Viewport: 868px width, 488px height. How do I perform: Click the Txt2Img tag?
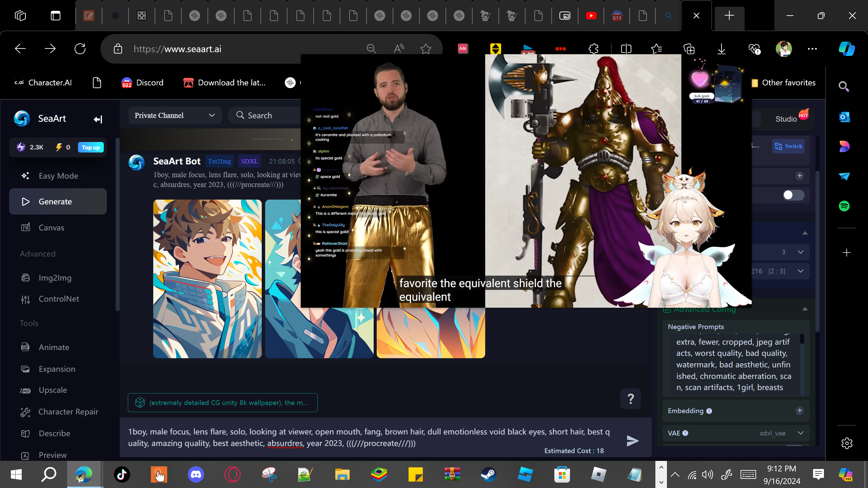pos(219,161)
